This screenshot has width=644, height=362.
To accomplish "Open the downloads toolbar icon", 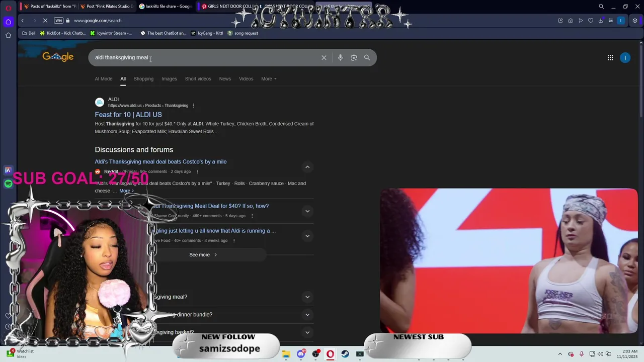I will click(601, 21).
